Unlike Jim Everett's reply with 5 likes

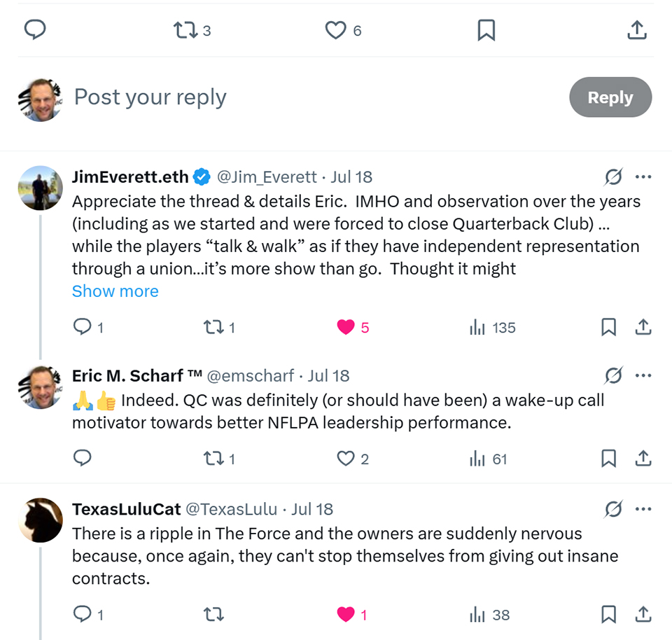(x=346, y=327)
